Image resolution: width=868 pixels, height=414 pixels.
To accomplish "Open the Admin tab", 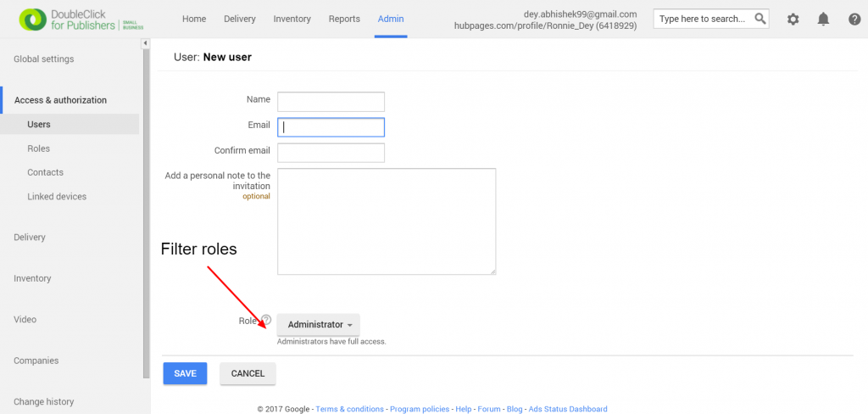I will pos(391,19).
